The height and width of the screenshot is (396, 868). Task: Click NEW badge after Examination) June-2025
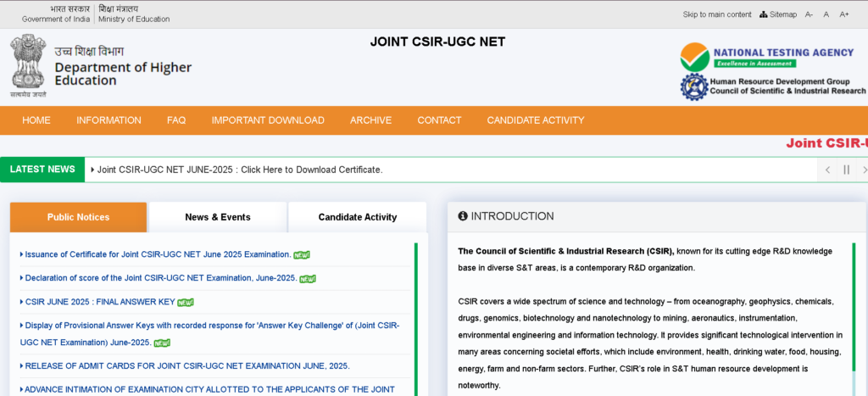pos(162,343)
